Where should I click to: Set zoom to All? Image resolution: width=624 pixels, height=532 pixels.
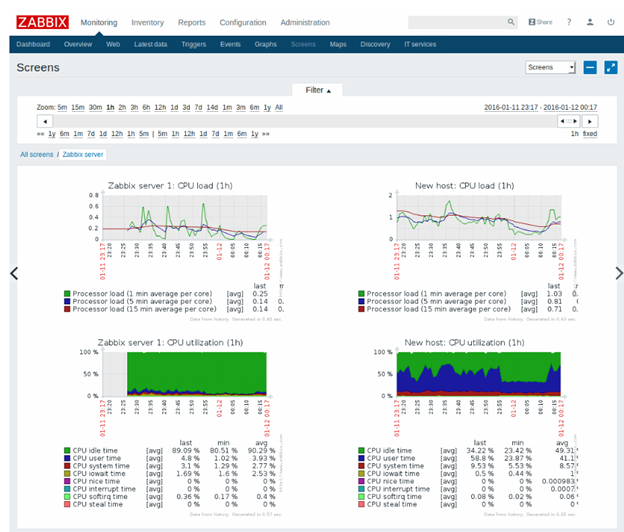tap(279, 107)
